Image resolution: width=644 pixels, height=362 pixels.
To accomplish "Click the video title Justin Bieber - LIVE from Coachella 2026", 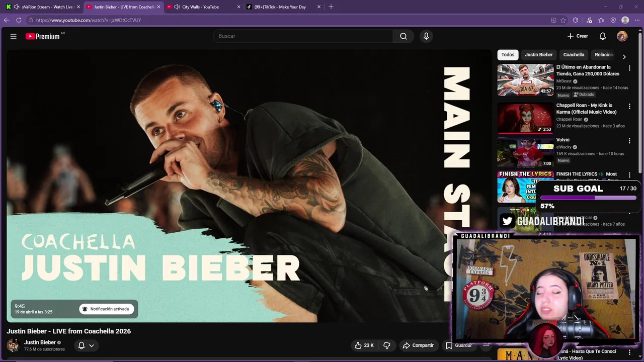I will tap(69, 331).
